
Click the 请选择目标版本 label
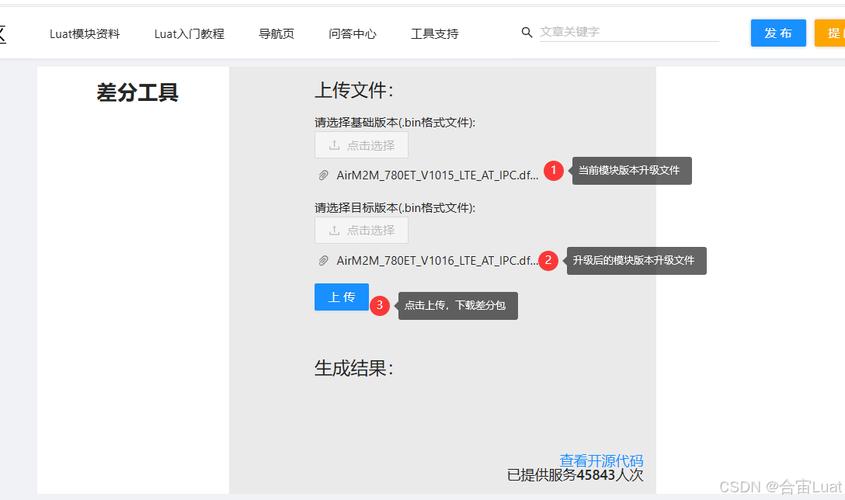(x=395, y=207)
